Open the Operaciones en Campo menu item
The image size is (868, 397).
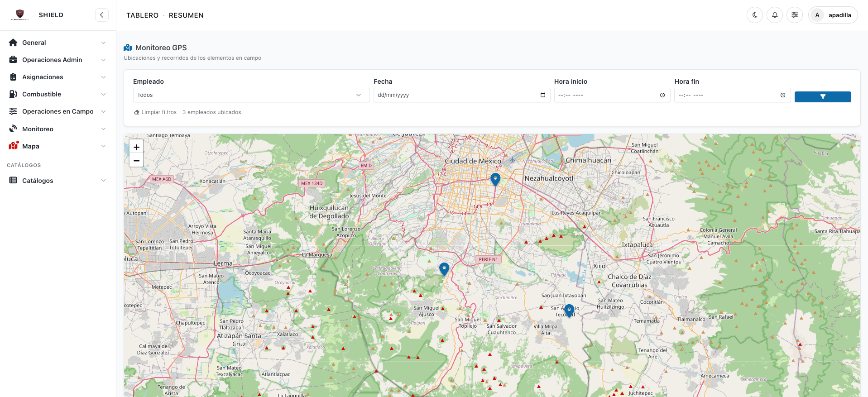pyautogui.click(x=58, y=111)
